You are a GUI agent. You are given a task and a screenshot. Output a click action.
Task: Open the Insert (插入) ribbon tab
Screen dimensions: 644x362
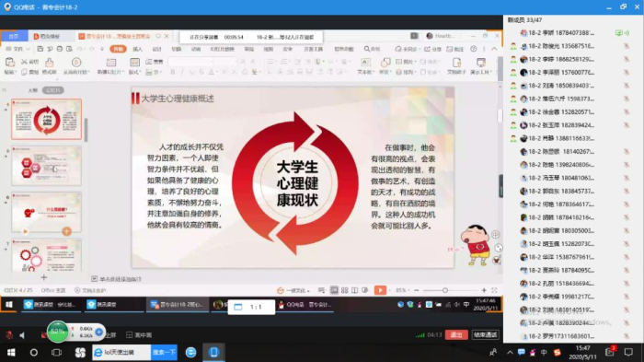[x=138, y=49]
